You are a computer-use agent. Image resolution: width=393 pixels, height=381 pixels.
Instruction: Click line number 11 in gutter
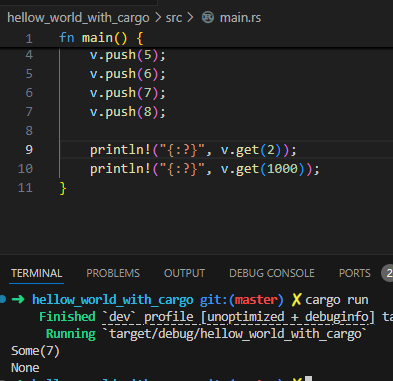[x=25, y=188]
